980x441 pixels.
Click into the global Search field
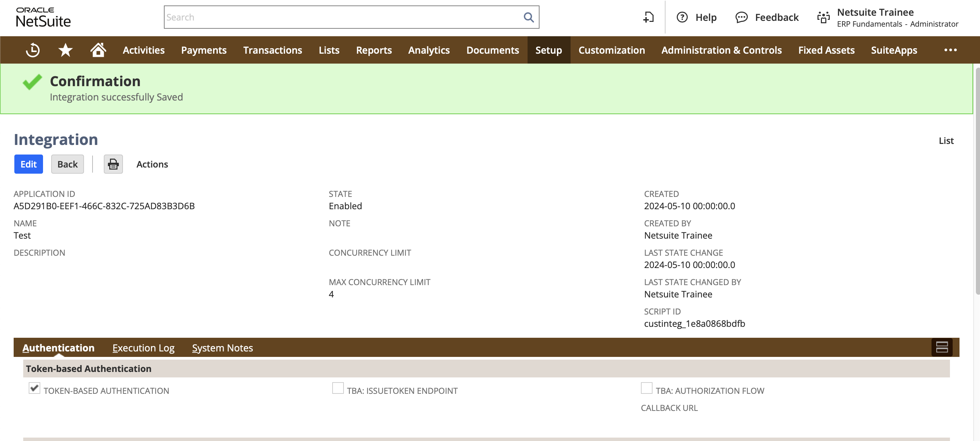click(x=342, y=17)
